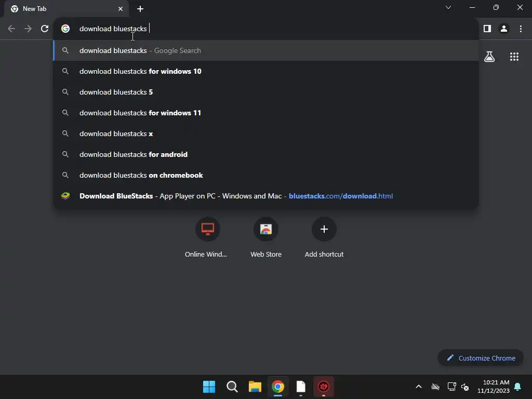Open the Online Wind... shortcut
532x399 pixels.
click(x=207, y=237)
